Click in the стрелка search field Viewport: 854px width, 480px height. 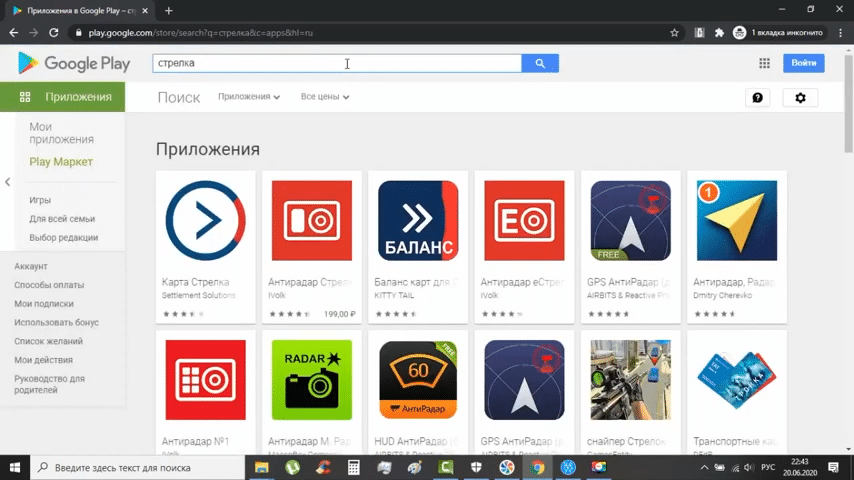coord(337,63)
